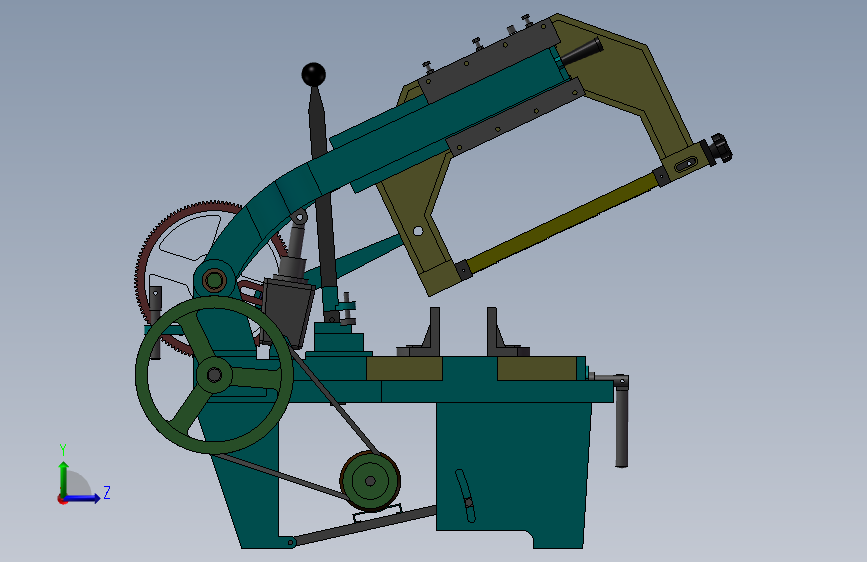The width and height of the screenshot is (867, 562).
Task: Pick the slotted lever on cabinet side
Action: coord(465,496)
